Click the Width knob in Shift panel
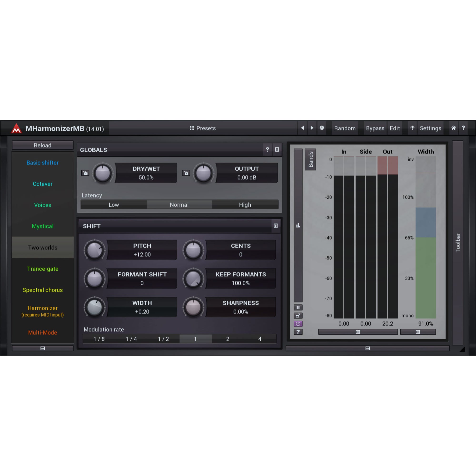The image size is (476, 476). tap(95, 307)
